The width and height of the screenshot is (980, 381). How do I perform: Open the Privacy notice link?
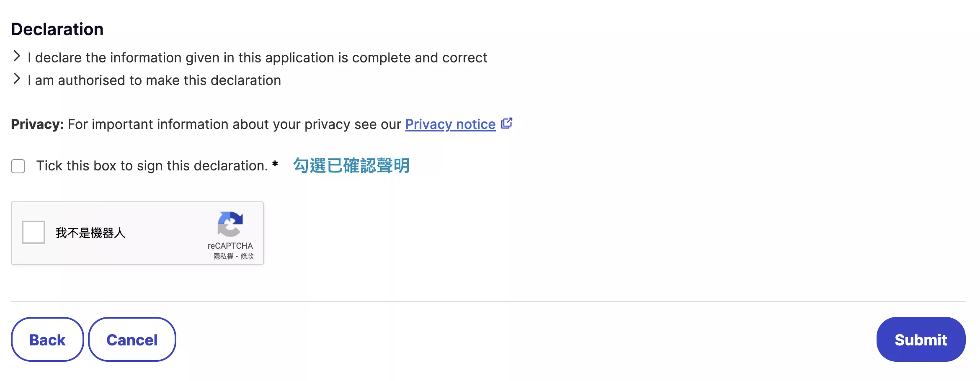[x=450, y=124]
